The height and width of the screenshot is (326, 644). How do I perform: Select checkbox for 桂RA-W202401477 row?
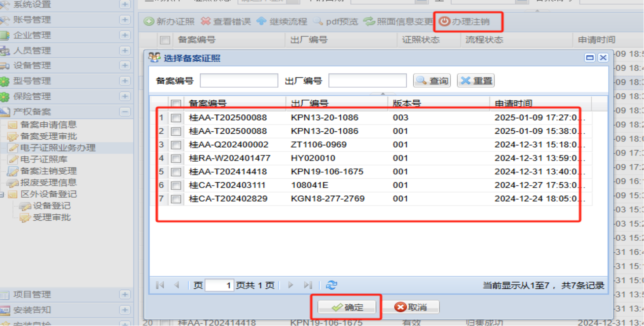coord(176,159)
